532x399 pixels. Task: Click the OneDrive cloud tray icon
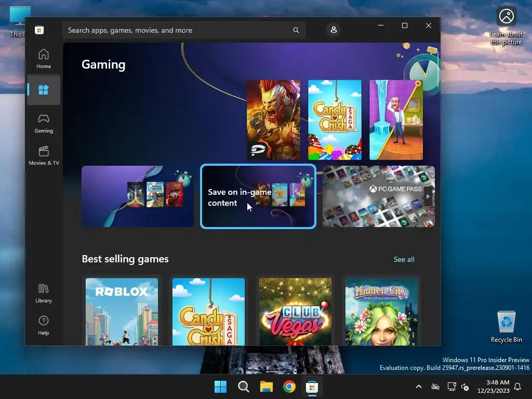[x=435, y=387]
